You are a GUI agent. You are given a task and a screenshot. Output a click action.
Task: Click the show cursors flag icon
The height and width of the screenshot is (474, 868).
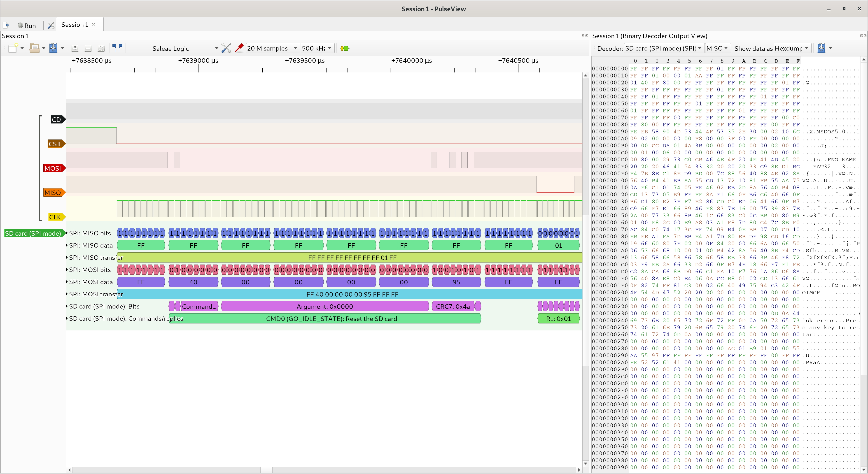click(117, 48)
